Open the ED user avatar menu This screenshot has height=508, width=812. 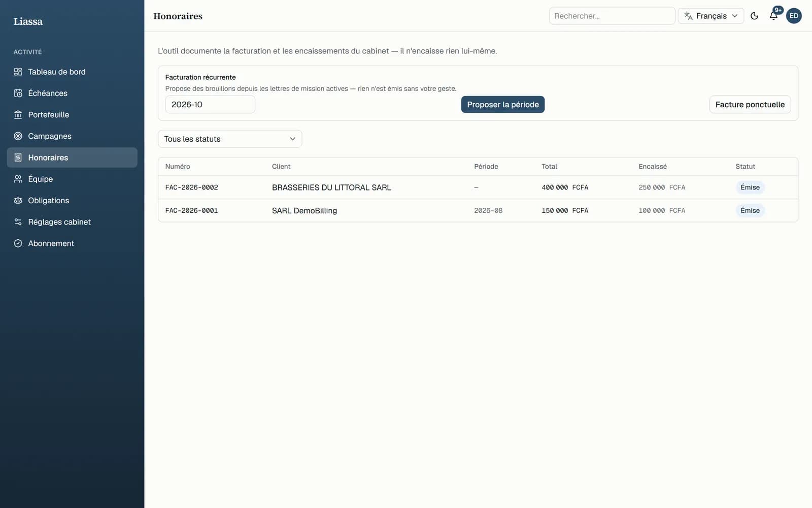click(794, 16)
